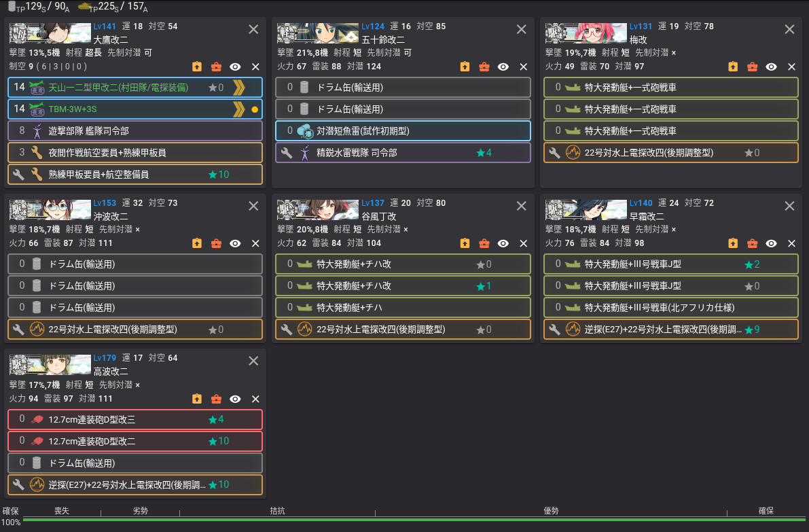Clear equipment with small X on 五十鈴改二

[x=523, y=67]
